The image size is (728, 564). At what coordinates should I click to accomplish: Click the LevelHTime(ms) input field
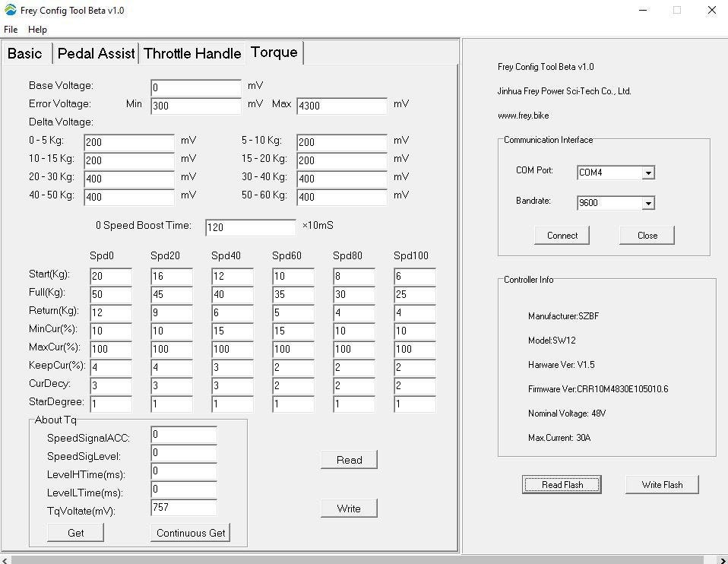click(184, 471)
